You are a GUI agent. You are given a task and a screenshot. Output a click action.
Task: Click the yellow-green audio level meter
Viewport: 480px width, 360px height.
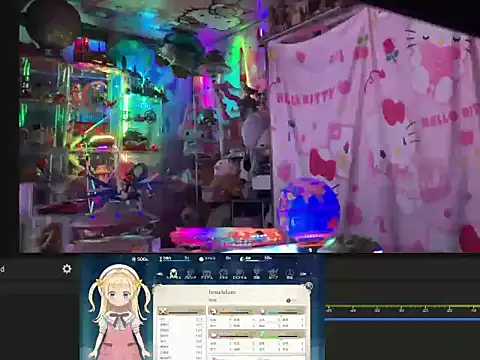pos(402,306)
